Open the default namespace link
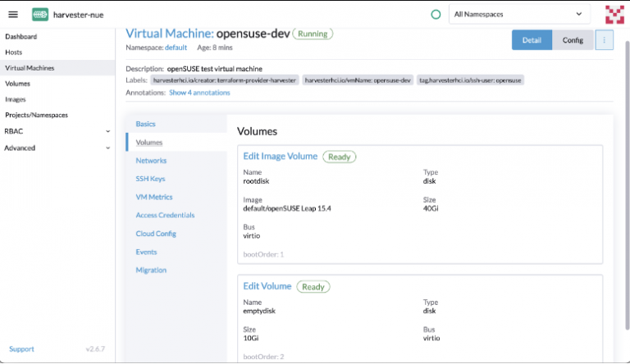The width and height of the screenshot is (630, 364). point(176,48)
